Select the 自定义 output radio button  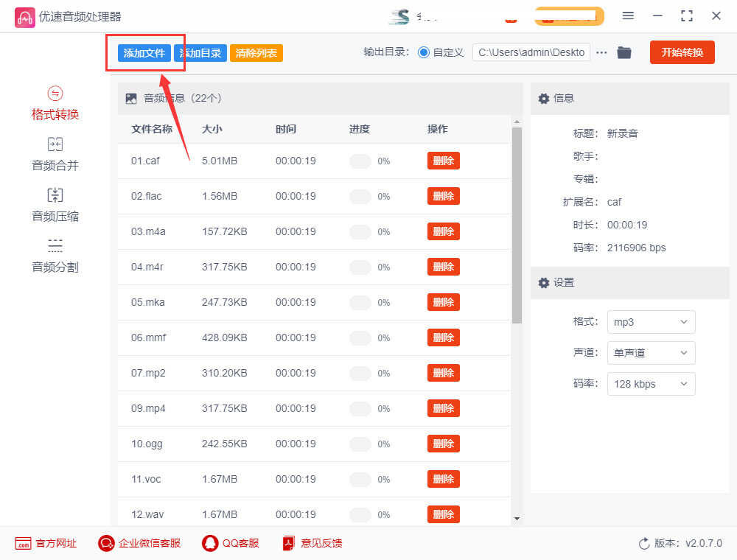(424, 52)
